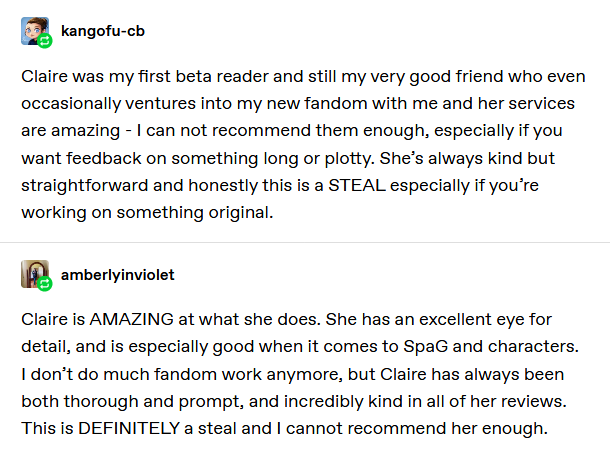Image resolution: width=610 pixels, height=450 pixels.
Task: Click the green reblog badge on kangofu-cb's avatar
Action: 44,41
